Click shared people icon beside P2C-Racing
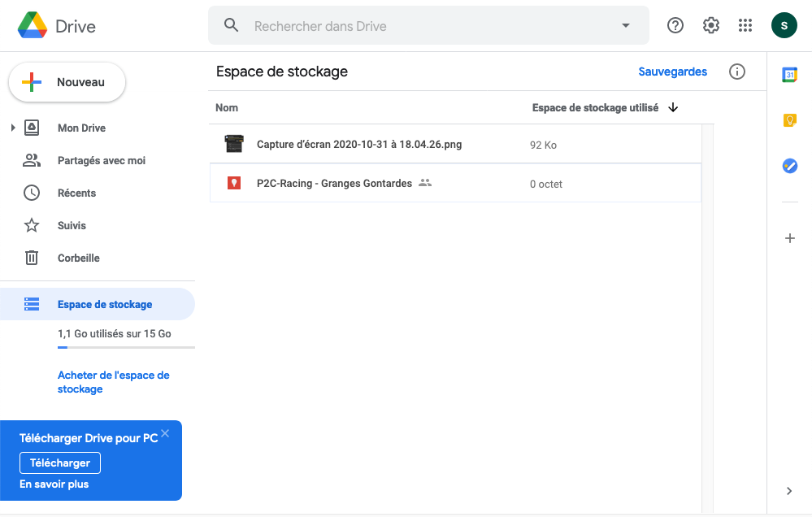Viewport: 812px width, 517px height. pos(425,182)
